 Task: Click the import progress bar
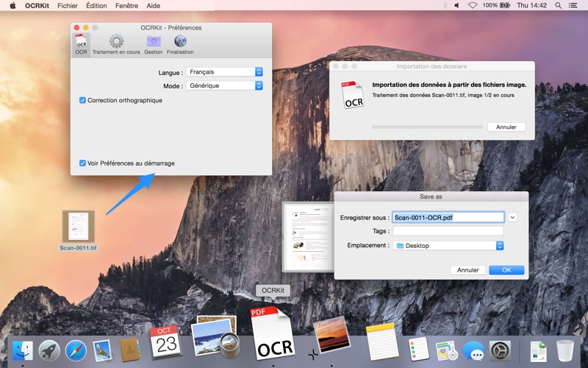(427, 127)
